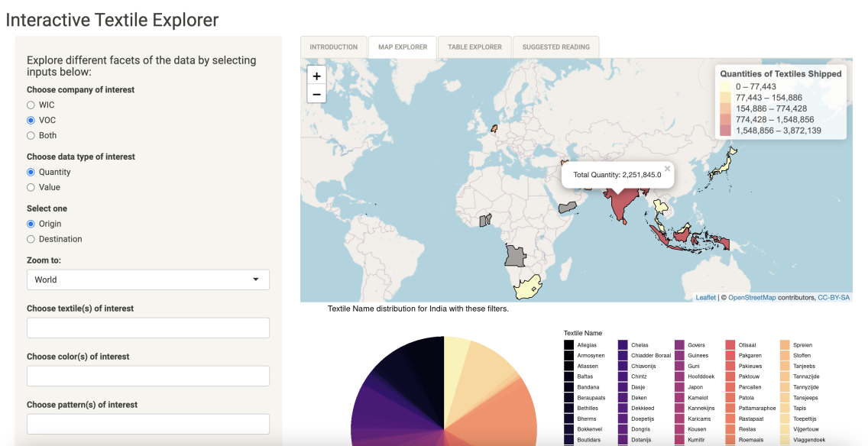Click the Guinees legend label
Viewport: 868px width, 446px height.
[697, 355]
